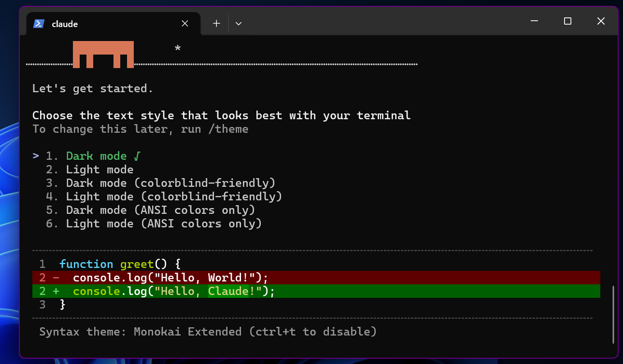Click 'Choose the text style' heading

(x=222, y=115)
